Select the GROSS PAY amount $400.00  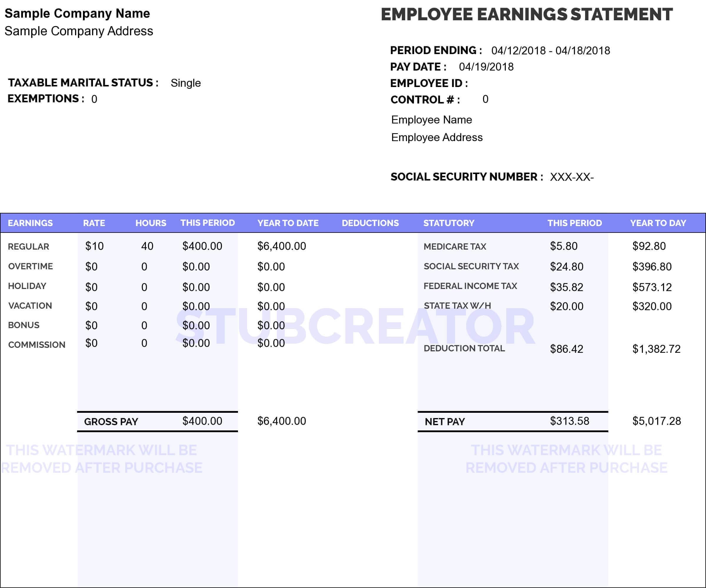click(202, 420)
